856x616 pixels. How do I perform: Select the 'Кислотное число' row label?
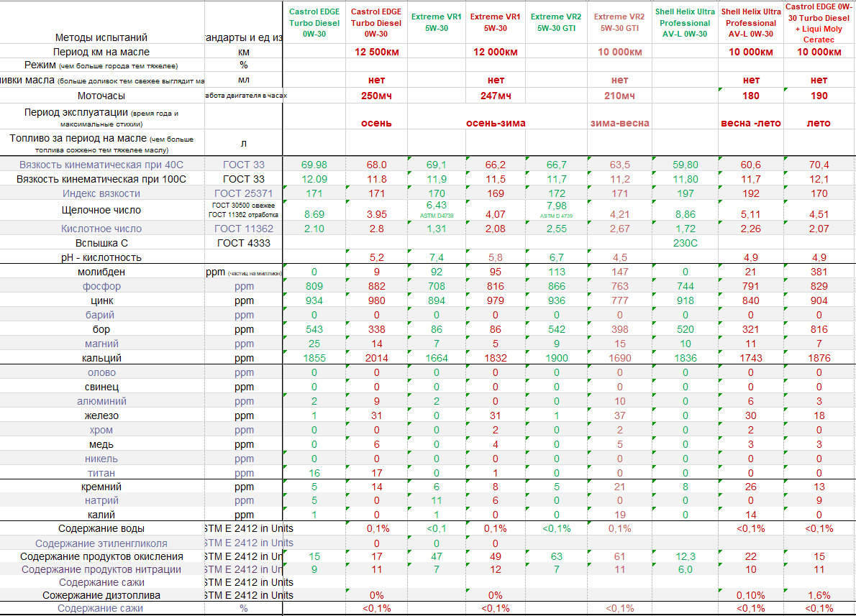tap(101, 229)
